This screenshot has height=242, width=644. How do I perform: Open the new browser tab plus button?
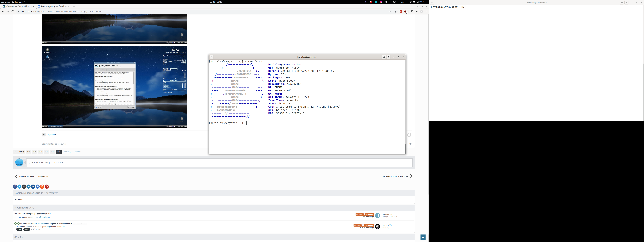coord(74,6)
